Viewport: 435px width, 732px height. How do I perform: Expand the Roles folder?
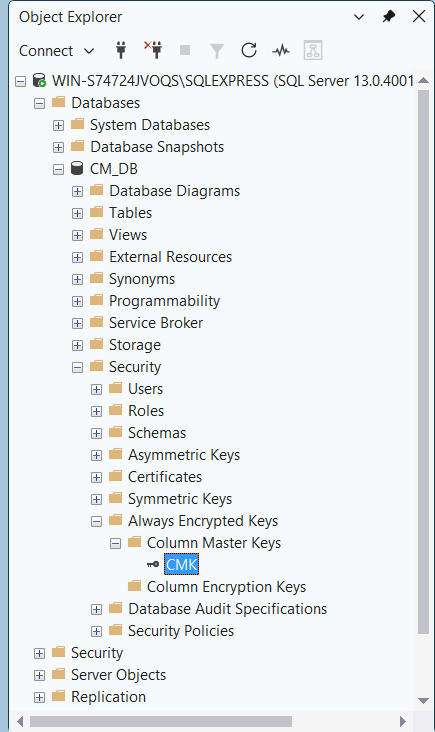pyautogui.click(x=96, y=411)
